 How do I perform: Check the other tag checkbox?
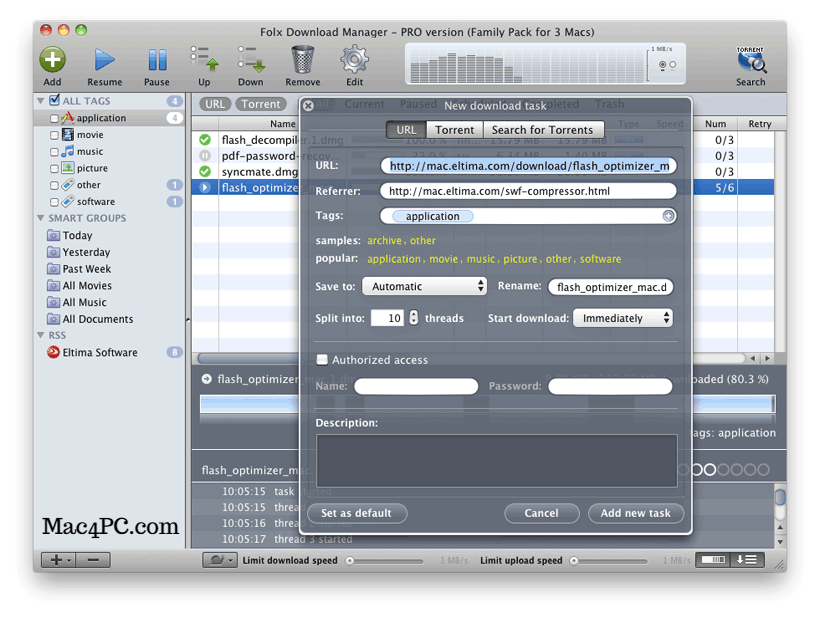(54, 186)
